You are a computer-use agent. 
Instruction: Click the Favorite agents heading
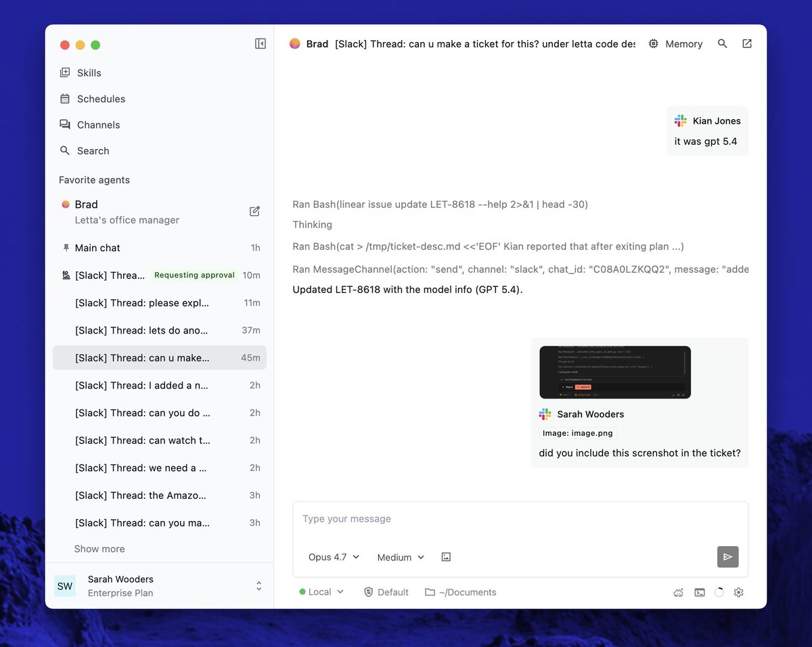[x=94, y=180]
